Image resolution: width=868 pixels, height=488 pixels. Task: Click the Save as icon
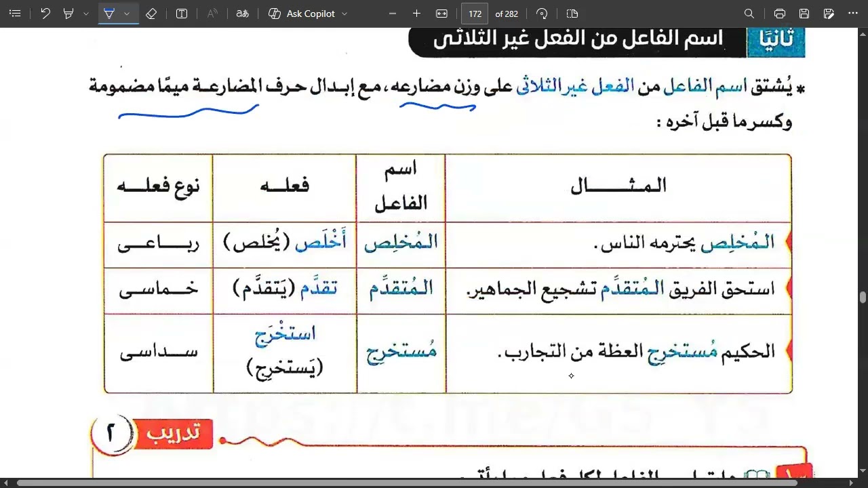pyautogui.click(x=829, y=14)
